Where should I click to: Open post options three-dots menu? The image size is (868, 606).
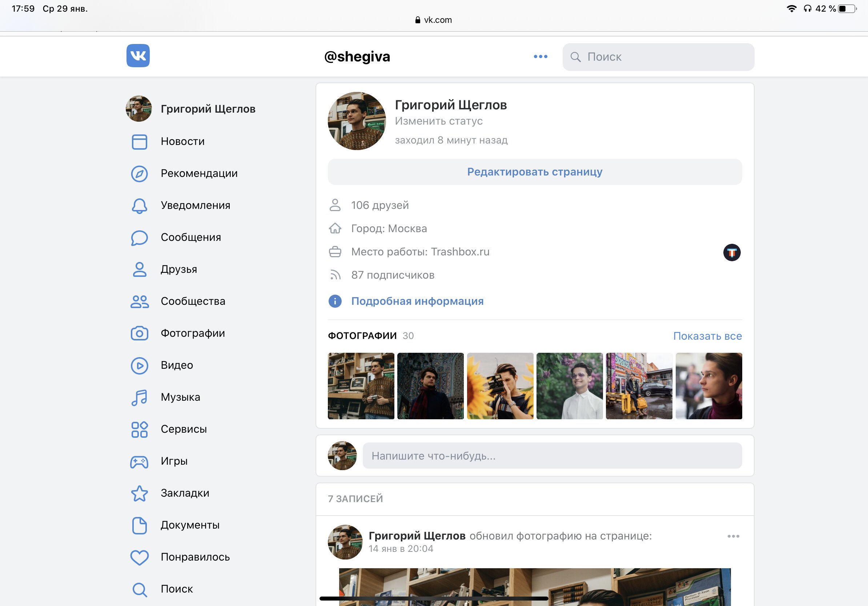[733, 536]
